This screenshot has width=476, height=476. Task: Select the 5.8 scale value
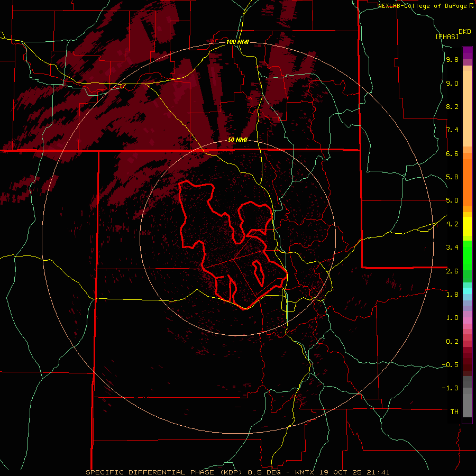pos(452,177)
